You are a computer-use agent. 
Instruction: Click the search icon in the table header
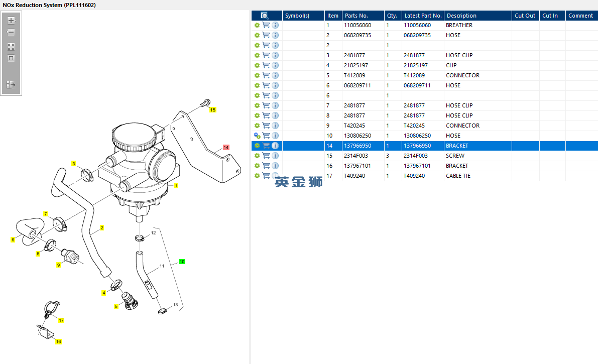(x=264, y=15)
